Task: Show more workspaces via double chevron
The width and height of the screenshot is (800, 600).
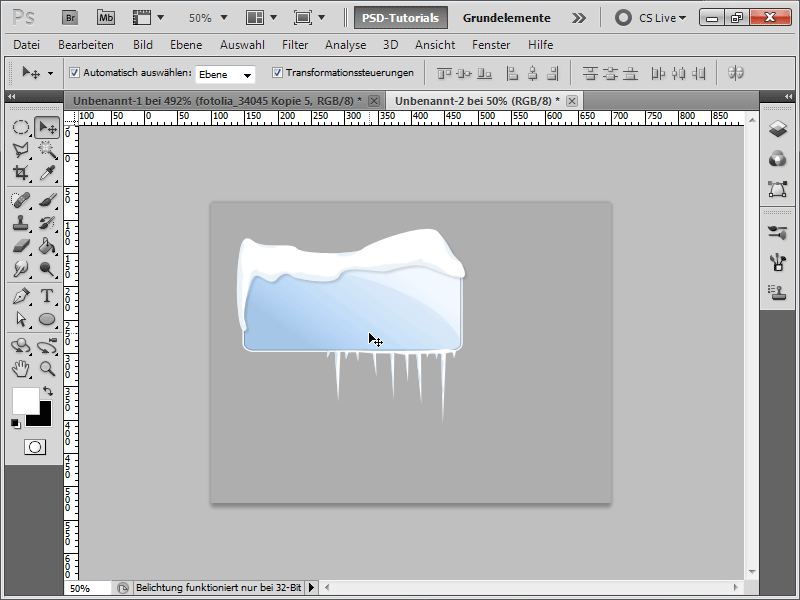Action: tap(579, 18)
